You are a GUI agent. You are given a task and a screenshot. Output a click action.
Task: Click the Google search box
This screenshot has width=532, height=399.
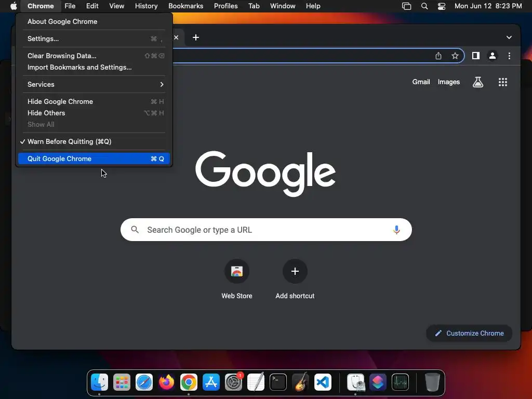click(x=266, y=230)
